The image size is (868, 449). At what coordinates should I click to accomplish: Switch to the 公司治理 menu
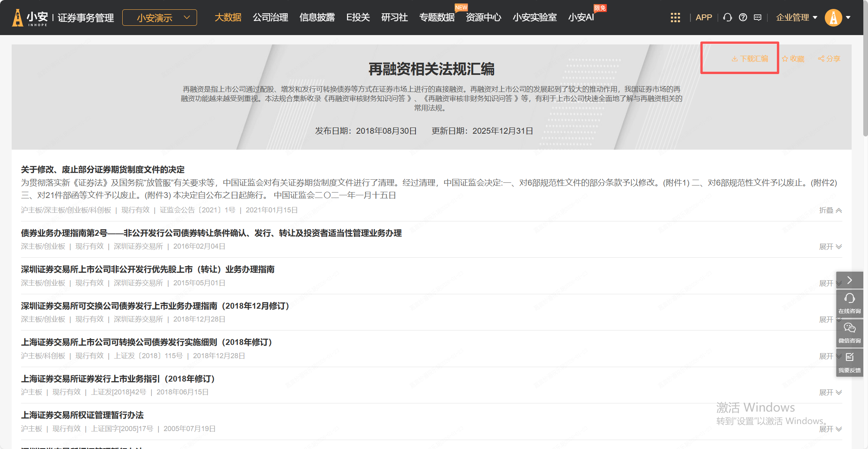pos(270,18)
